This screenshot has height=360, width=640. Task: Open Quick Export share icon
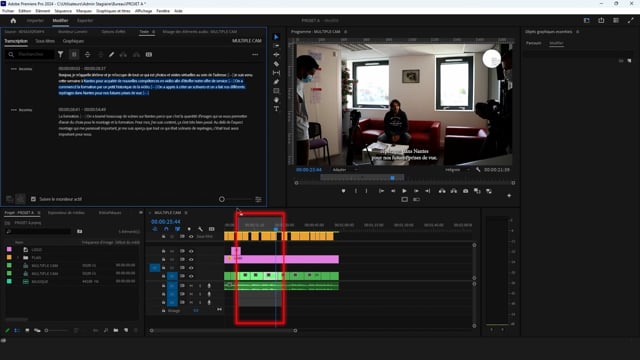click(601, 20)
